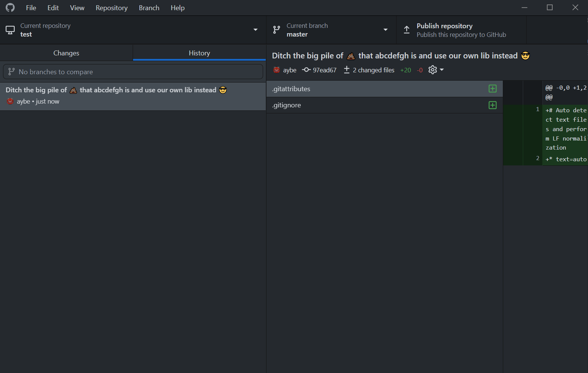Image resolution: width=588 pixels, height=373 pixels.
Task: Click the -0 deletions count
Action: pyautogui.click(x=420, y=70)
